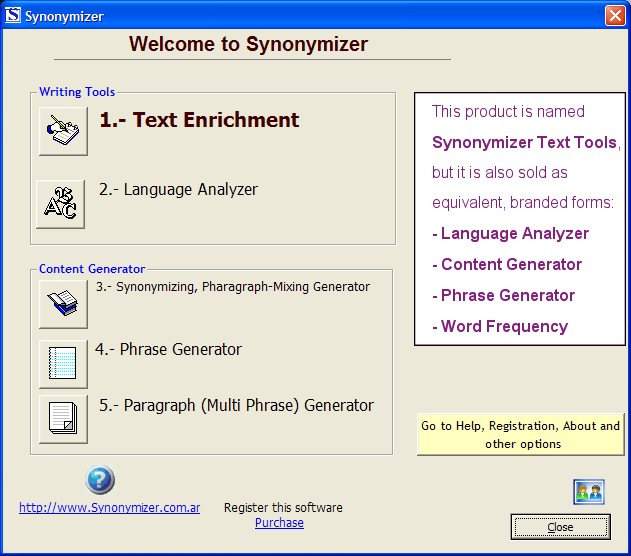Click 'Synonymizer Text Tools' in info panel
631x556 pixels.
pos(524,142)
